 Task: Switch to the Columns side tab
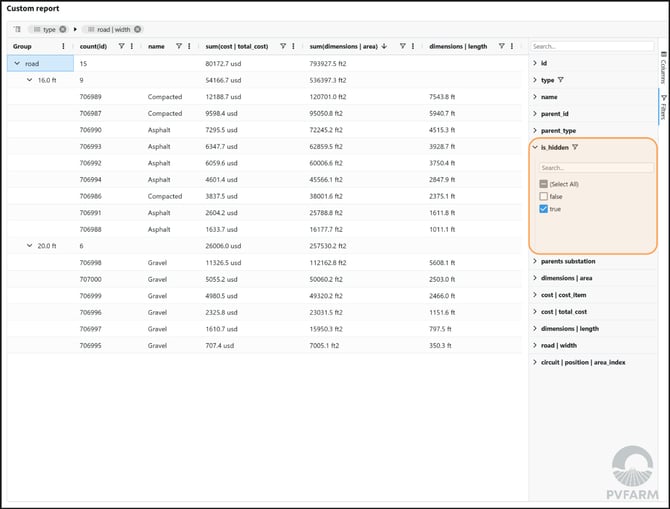[x=663, y=70]
